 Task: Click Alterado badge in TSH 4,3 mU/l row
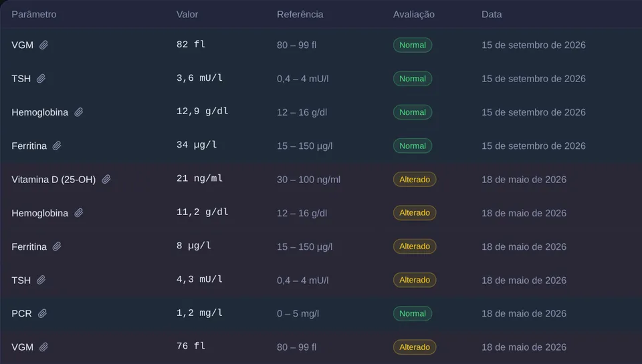tap(415, 280)
